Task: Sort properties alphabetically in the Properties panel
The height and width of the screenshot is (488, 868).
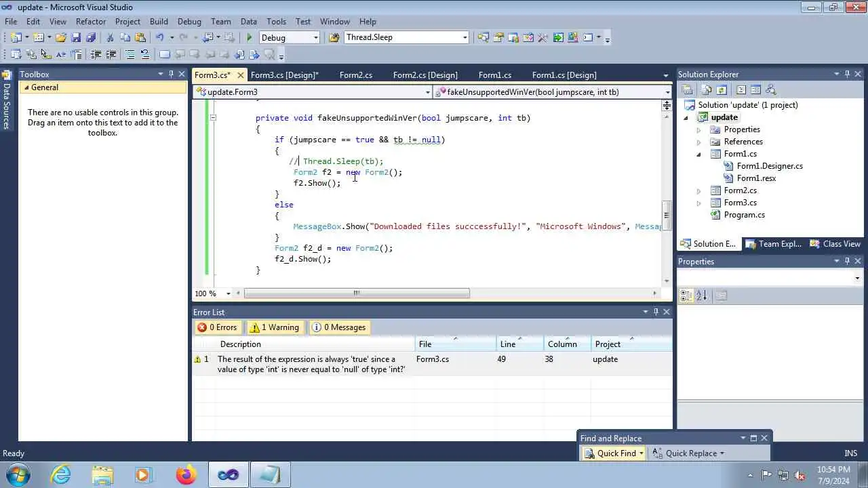Action: [701, 295]
